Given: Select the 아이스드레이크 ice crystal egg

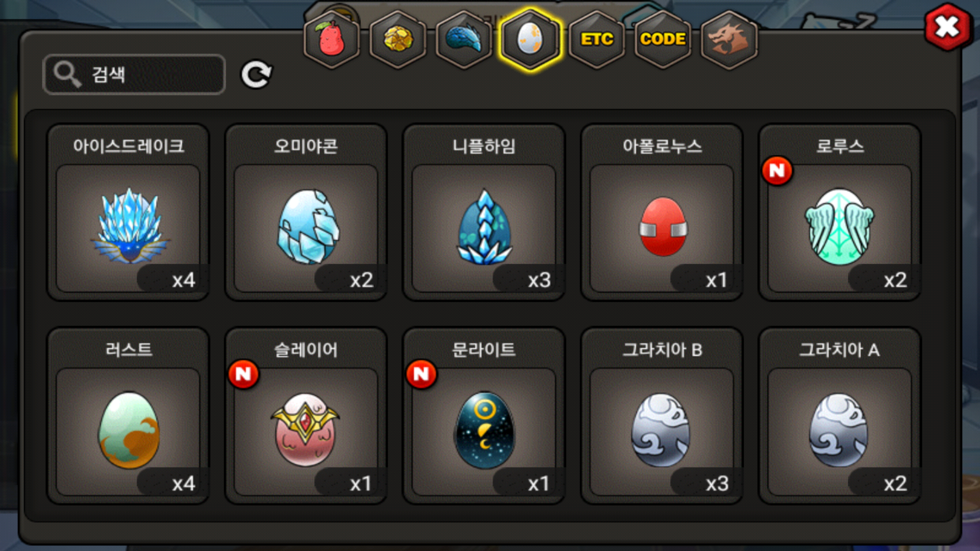Looking at the screenshot, I should coord(128,212).
